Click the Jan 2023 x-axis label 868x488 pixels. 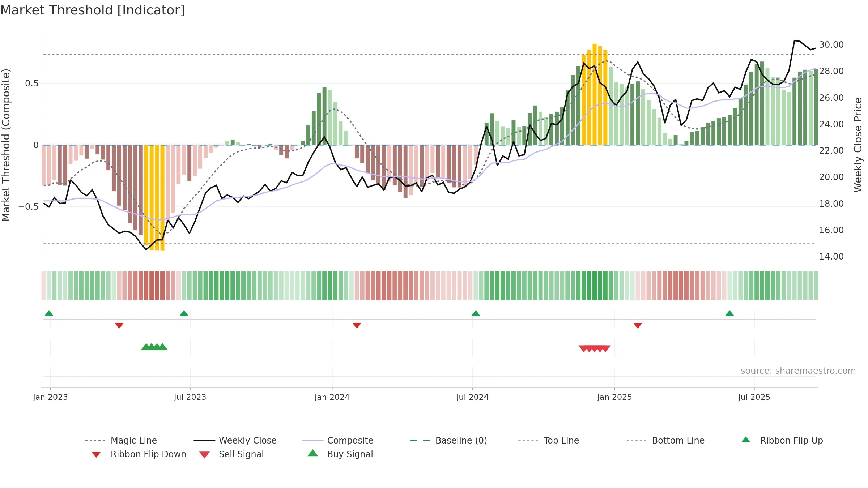coord(50,397)
